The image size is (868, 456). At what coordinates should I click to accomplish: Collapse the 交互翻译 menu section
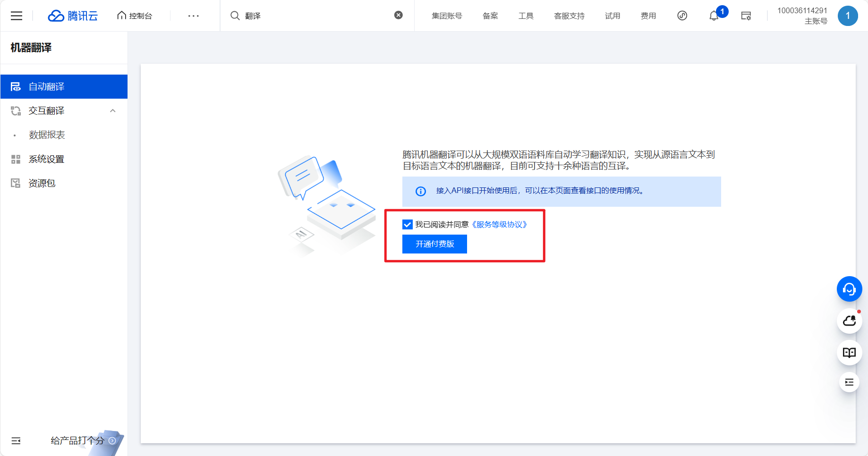(x=113, y=111)
